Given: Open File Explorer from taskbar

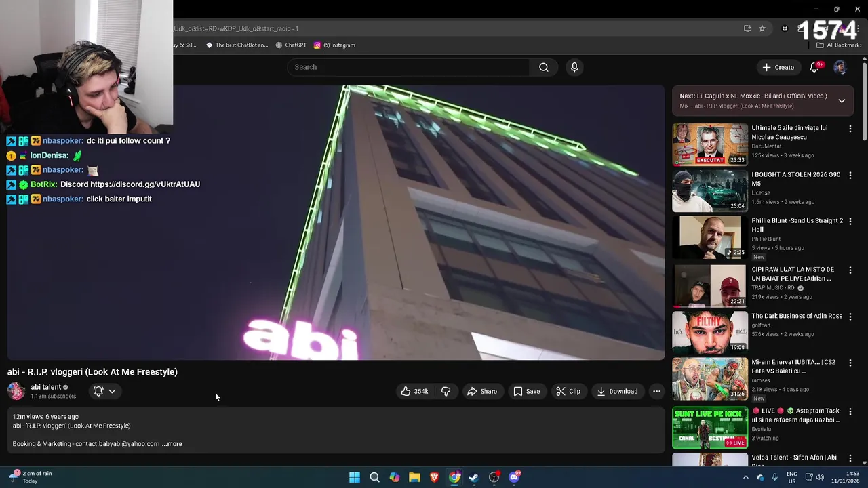Looking at the screenshot, I should point(414,477).
